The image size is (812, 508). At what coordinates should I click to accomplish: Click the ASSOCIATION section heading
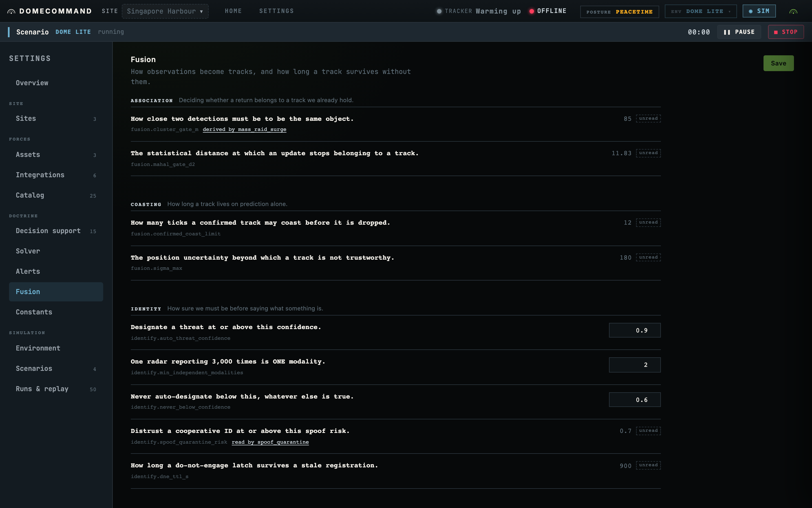(152, 100)
